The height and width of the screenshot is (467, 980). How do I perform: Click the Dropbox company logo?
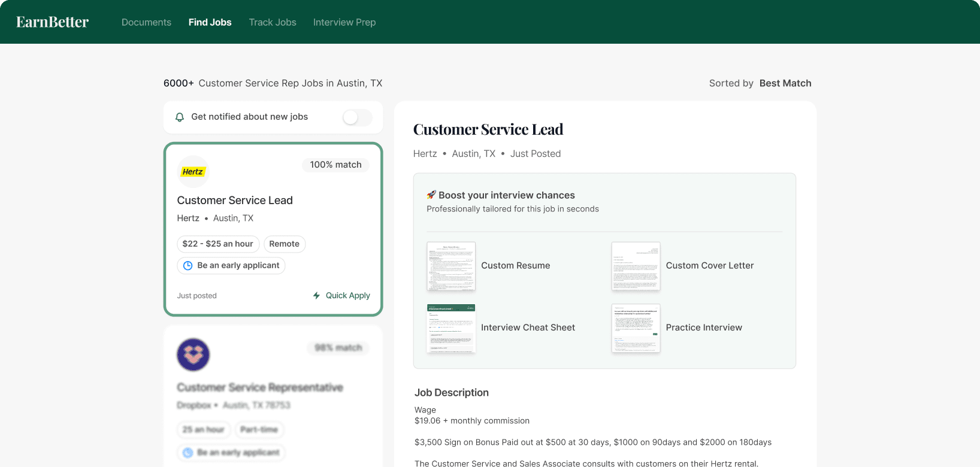click(193, 354)
